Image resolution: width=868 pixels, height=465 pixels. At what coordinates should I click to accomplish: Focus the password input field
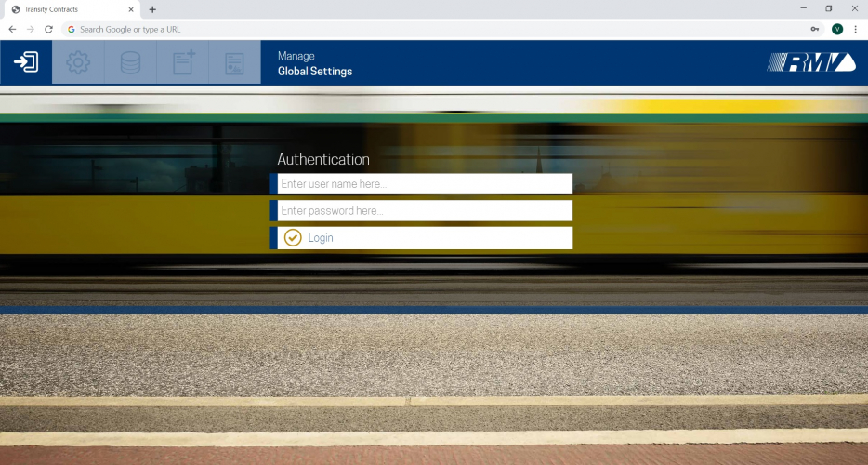coord(425,210)
